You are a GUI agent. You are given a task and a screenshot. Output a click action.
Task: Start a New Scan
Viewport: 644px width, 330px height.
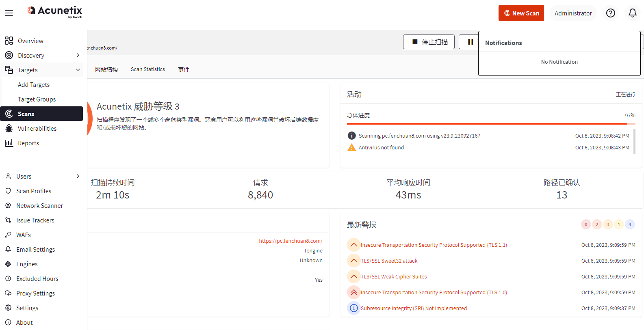coord(521,13)
